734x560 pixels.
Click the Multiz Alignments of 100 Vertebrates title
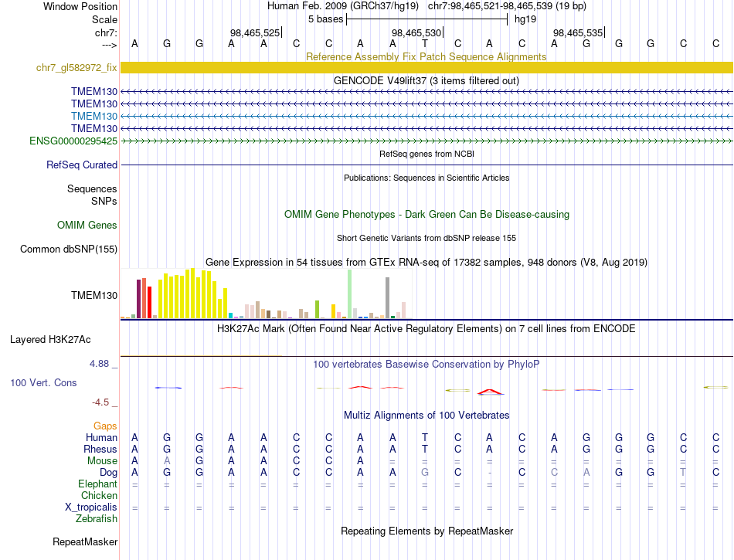pos(426,415)
